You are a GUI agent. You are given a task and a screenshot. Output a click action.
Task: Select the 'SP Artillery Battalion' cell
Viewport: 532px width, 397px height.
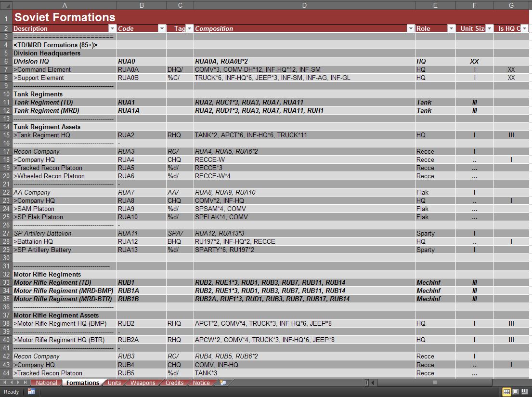65,233
